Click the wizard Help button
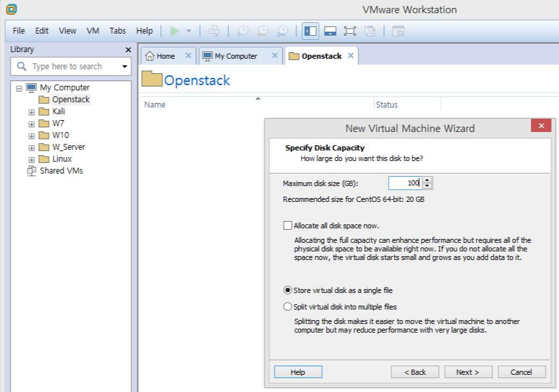 298,372
